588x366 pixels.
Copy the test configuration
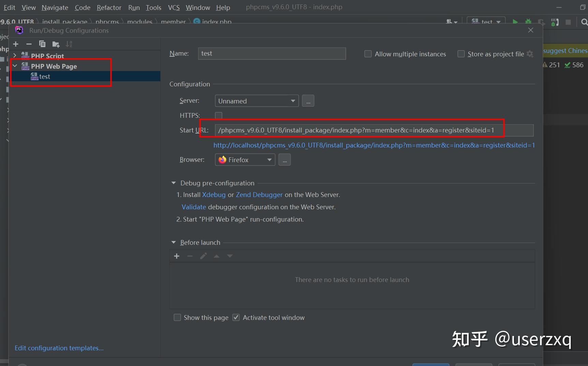42,44
